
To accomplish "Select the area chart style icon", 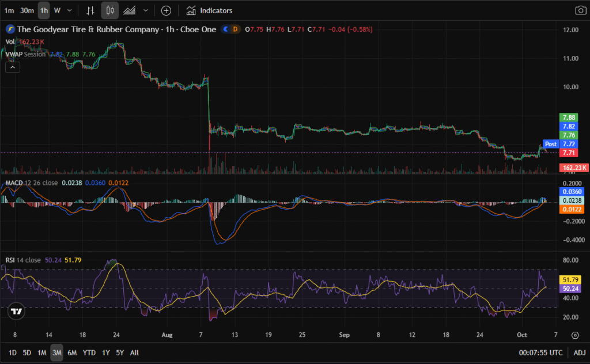I will (x=130, y=10).
